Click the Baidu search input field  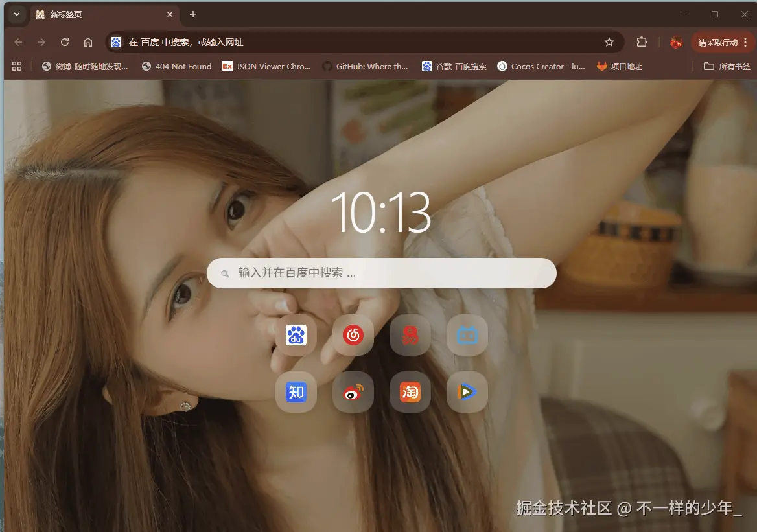tap(381, 273)
